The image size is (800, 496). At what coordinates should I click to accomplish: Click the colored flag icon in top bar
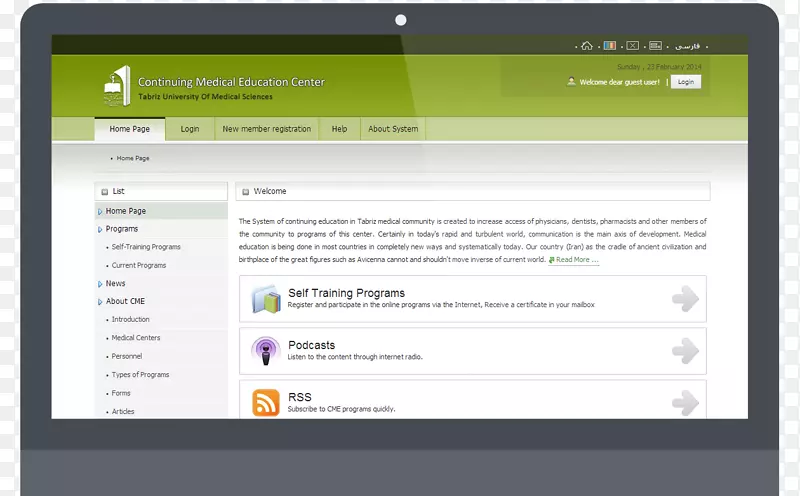(x=610, y=46)
